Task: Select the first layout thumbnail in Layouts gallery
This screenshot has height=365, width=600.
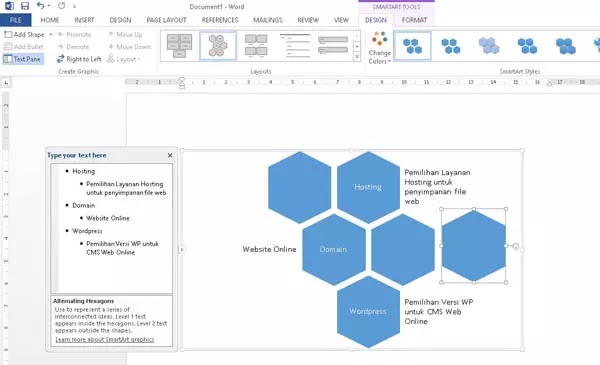Action: (179, 46)
